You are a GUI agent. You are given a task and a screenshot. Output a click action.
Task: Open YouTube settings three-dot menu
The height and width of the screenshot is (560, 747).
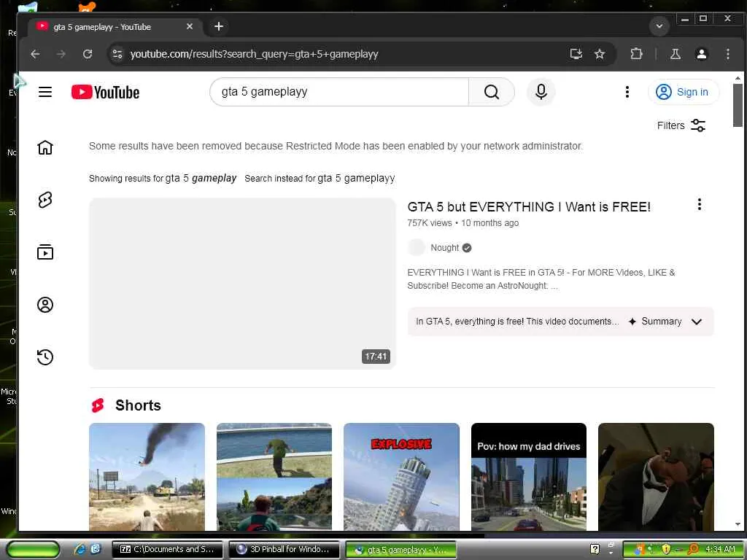pyautogui.click(x=627, y=92)
